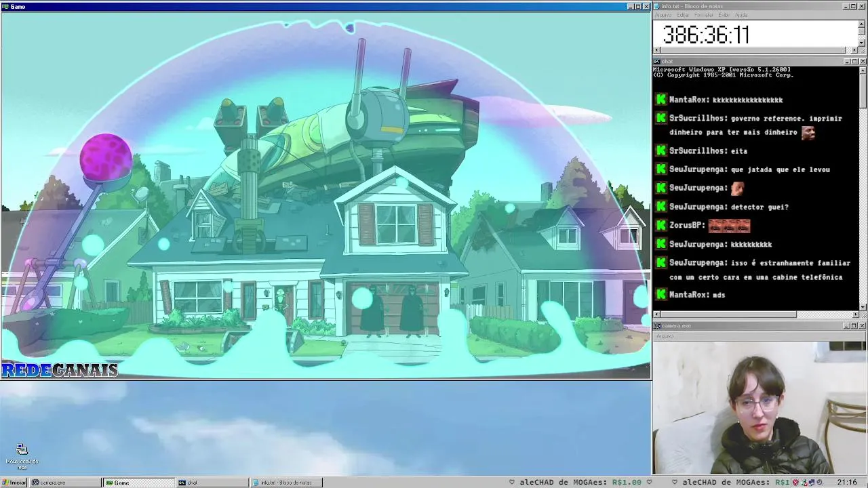This screenshot has height=488, width=868.
Task: Open Meus locais de rede desktop icon
Action: pos(22,457)
